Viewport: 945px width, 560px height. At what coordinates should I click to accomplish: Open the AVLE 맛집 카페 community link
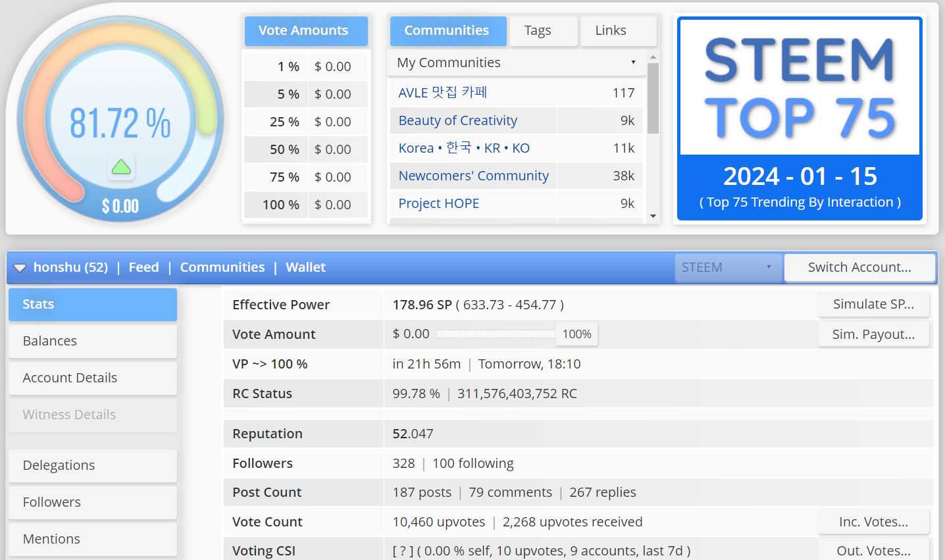[443, 93]
